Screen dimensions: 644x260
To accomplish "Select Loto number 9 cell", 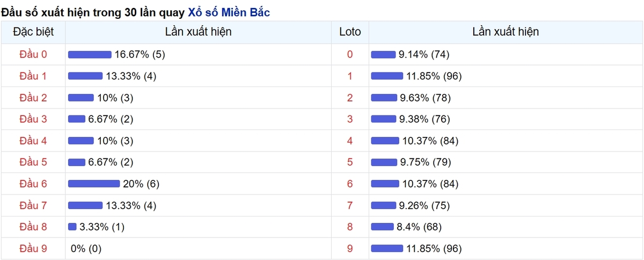I will [350, 249].
